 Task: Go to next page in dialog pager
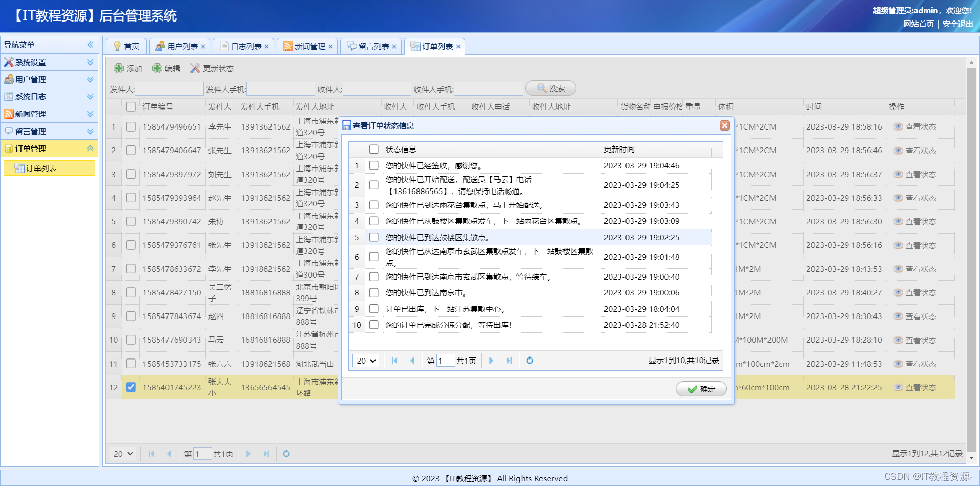tap(491, 361)
